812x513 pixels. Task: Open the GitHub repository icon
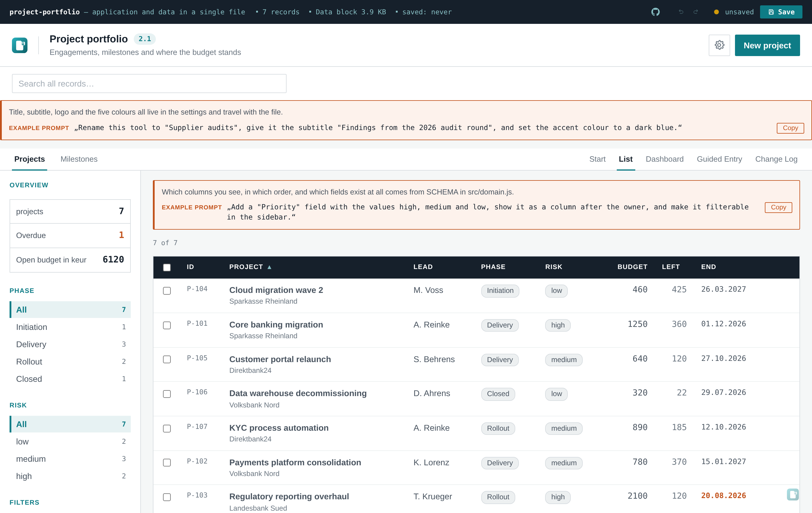click(655, 12)
